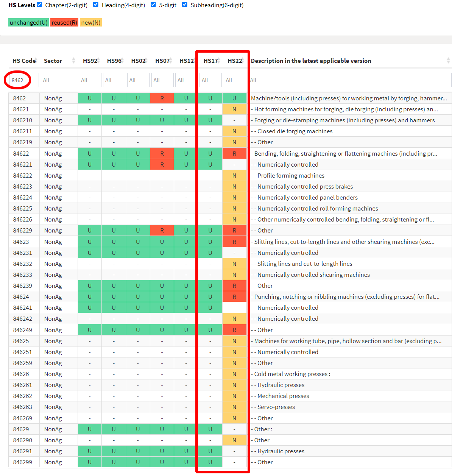This screenshot has width=452, height=476.
Task: Click HS code 846211 row
Action: pos(23,131)
